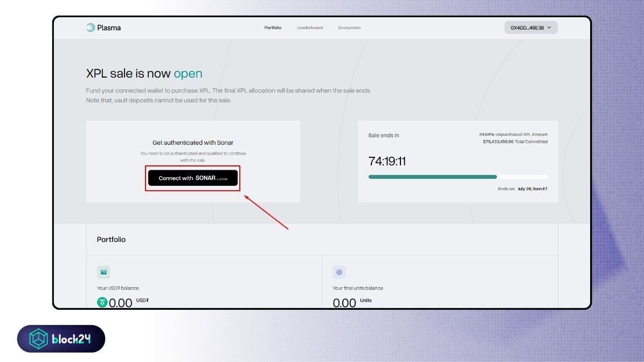
Task: Click the 74:19:11 countdown timer
Action: pos(387,161)
